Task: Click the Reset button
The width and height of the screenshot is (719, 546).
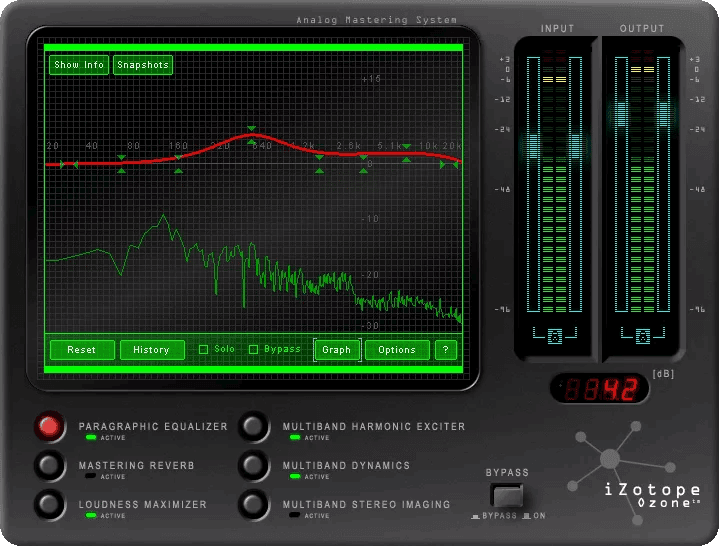Action: (82, 350)
